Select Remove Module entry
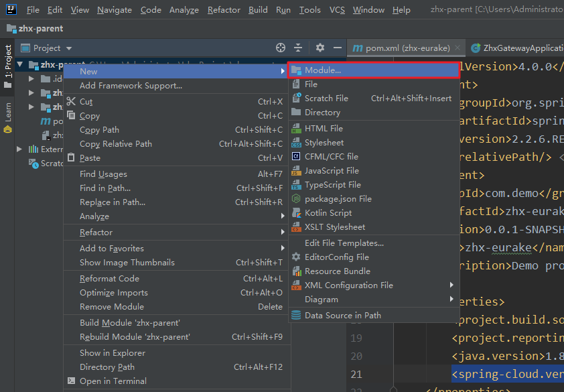This screenshot has height=392, width=564. pos(177,306)
